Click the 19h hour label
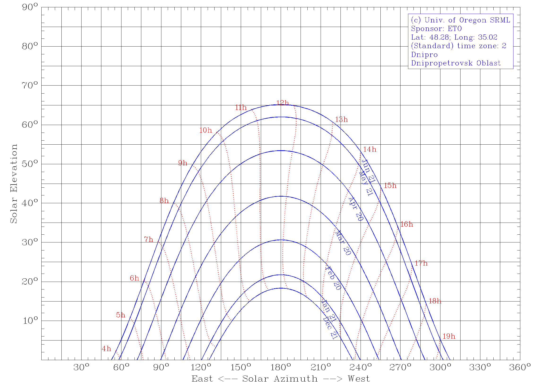The image size is (534, 392). tap(449, 336)
